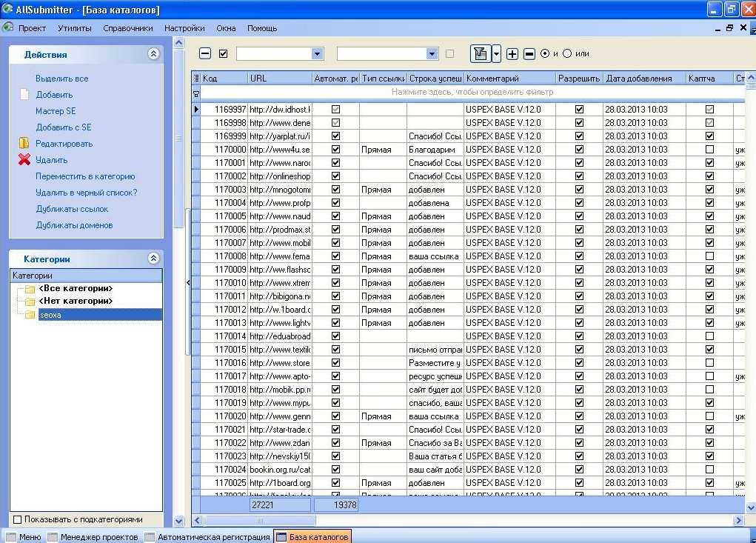Open the first filter field dropdown
Image resolution: width=756 pixels, height=543 pixels.
pos(318,54)
